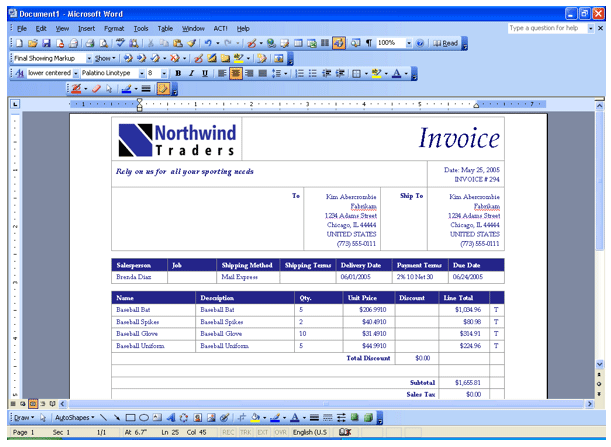Select the Line drawing tool
Image resolution: width=611 pixels, height=447 pixels.
click(105, 416)
